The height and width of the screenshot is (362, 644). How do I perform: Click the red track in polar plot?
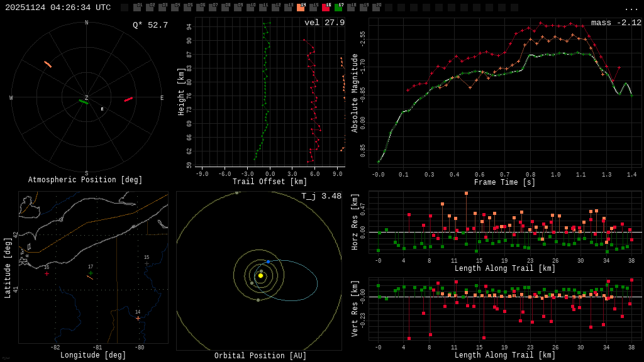[x=128, y=99]
